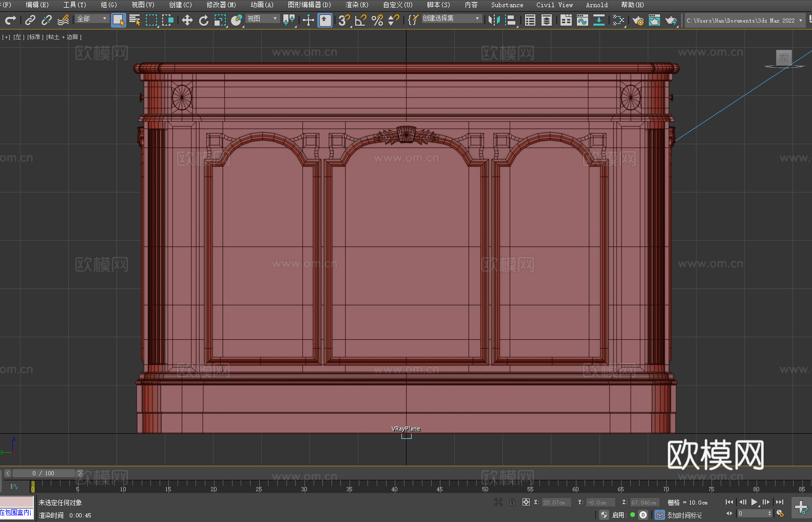Click the [标准] viewport shading label
812x522 pixels.
click(x=35, y=37)
